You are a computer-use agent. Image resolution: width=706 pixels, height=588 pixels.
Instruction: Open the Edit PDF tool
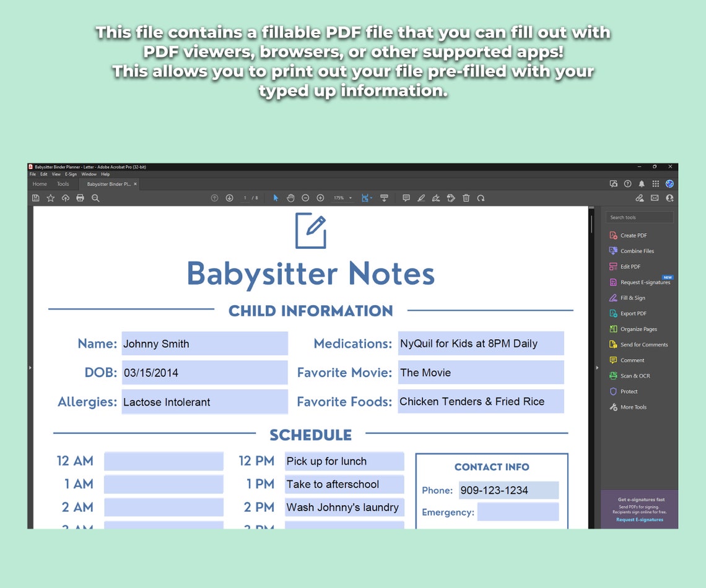631,266
